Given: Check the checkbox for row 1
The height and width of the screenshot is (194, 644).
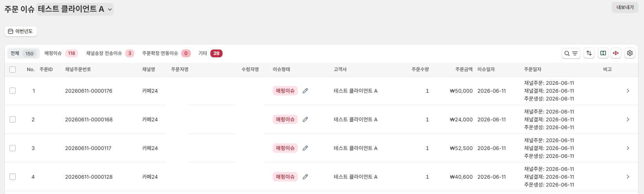Looking at the screenshot, I should 13,91.
